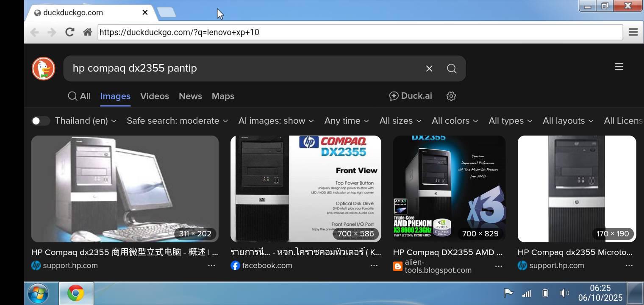Open the Windows Start menu
644x305 pixels.
click(38, 293)
